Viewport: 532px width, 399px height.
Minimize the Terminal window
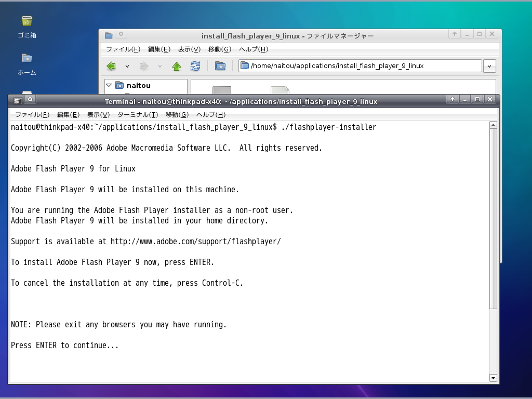[465, 99]
